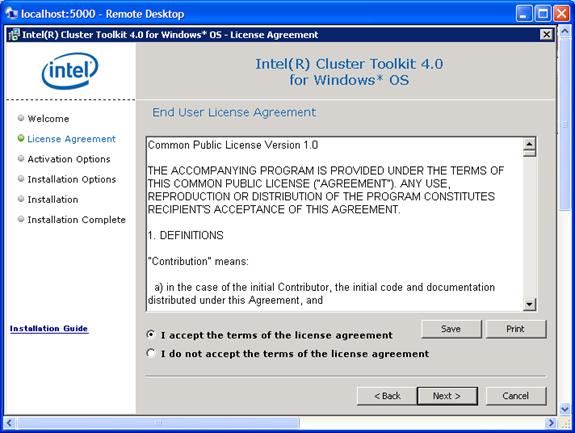Select the Activation Options step label
This screenshot has width=575, height=433.
click(69, 159)
